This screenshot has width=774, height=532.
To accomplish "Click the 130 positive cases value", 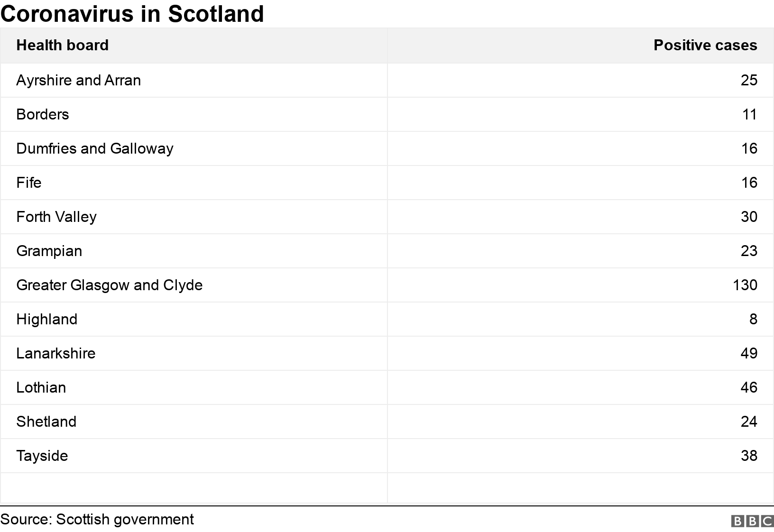I will point(745,285).
